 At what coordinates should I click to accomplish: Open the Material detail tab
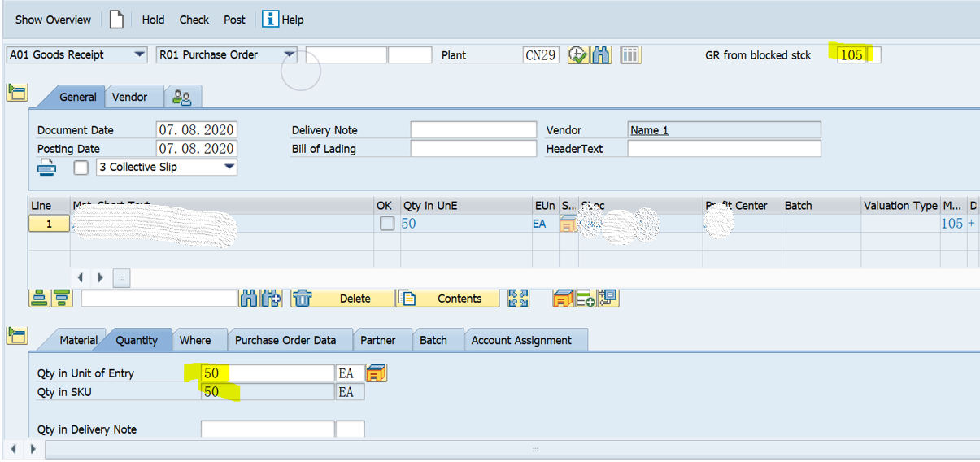78,340
